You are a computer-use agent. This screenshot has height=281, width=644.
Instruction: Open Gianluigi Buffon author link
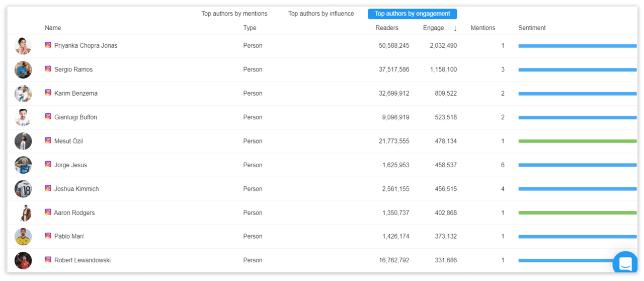coord(75,117)
